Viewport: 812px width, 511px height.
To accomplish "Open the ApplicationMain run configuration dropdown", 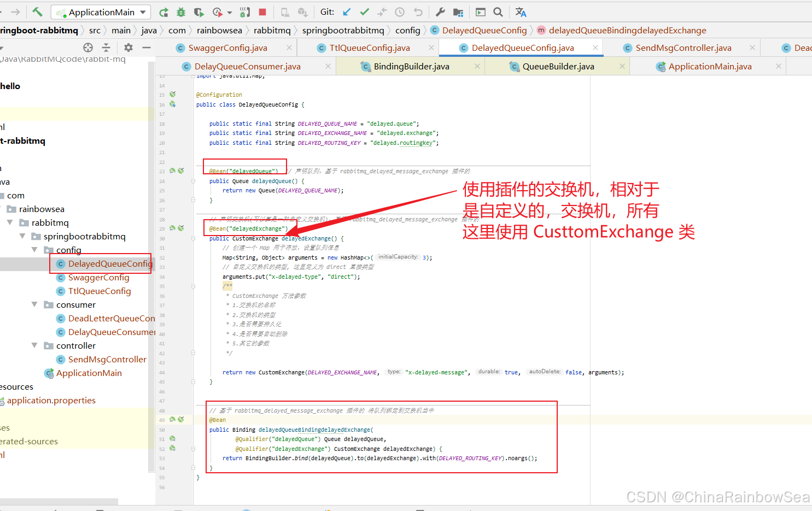I will point(101,12).
